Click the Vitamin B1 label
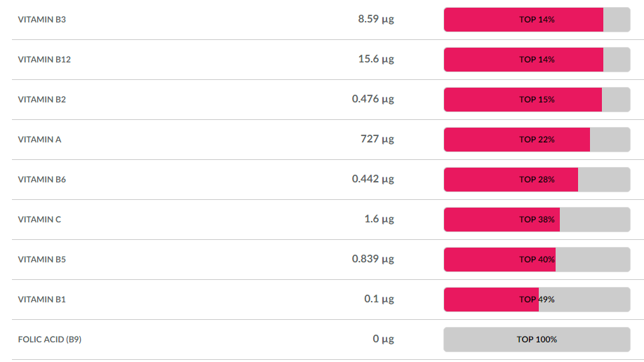644x362 pixels. [42, 300]
